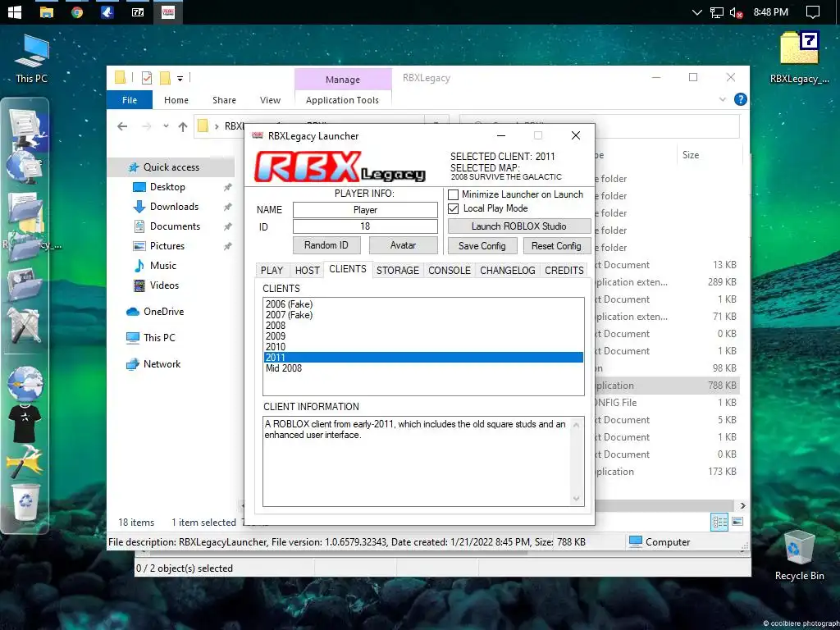Click the Avatar button
The image size is (840, 630).
tap(403, 245)
